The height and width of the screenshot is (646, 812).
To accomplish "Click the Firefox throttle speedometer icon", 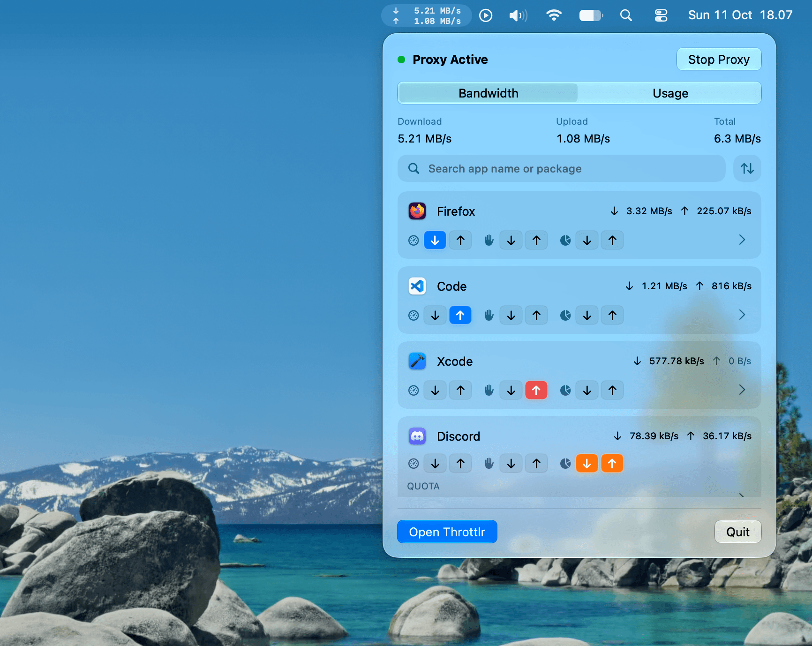I will [x=414, y=240].
